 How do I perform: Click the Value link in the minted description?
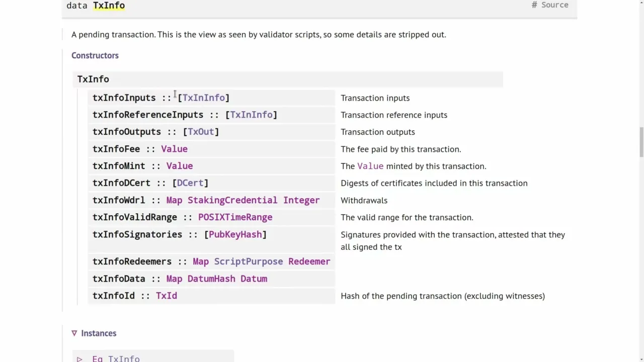click(x=370, y=166)
